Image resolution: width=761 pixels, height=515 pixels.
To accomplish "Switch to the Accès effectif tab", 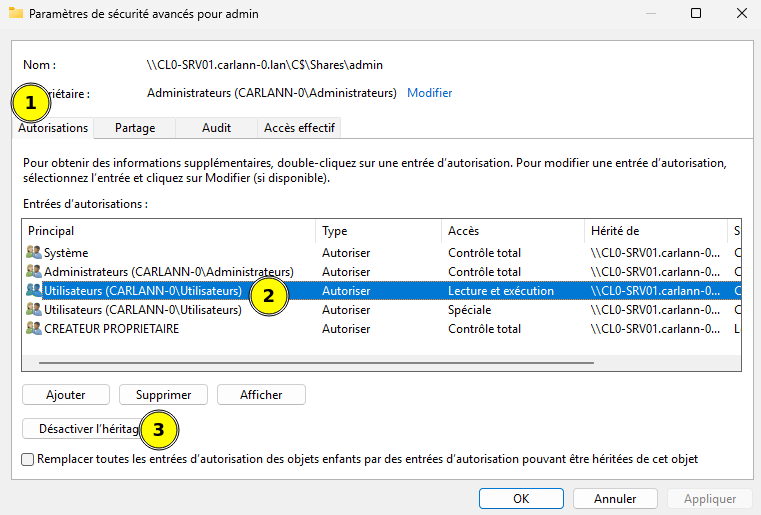I will tap(299, 128).
